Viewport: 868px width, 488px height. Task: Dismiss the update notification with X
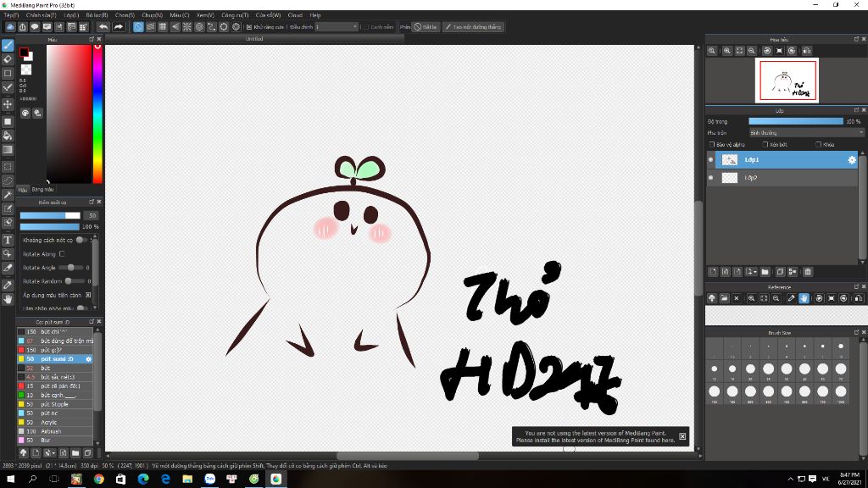click(682, 436)
